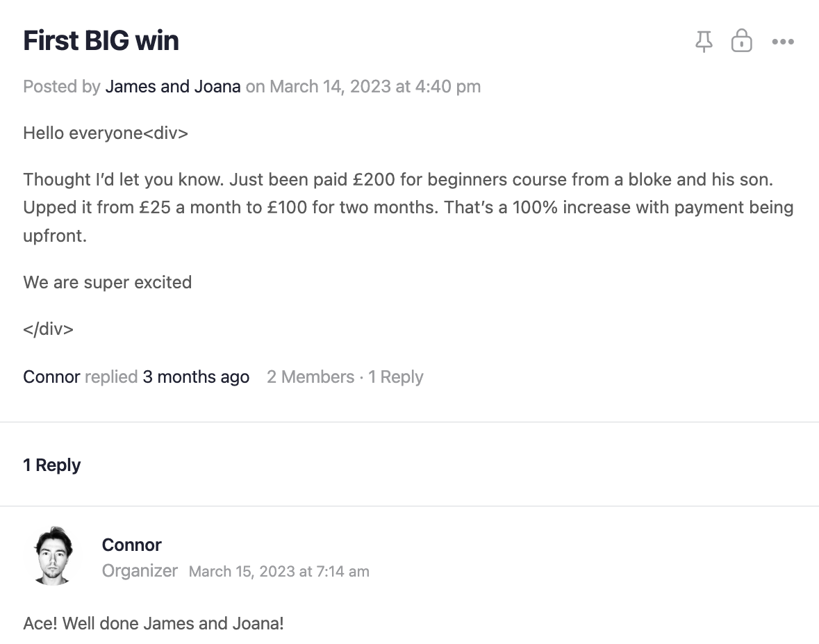Open the March 15, 2023 reply timestamp

(279, 572)
